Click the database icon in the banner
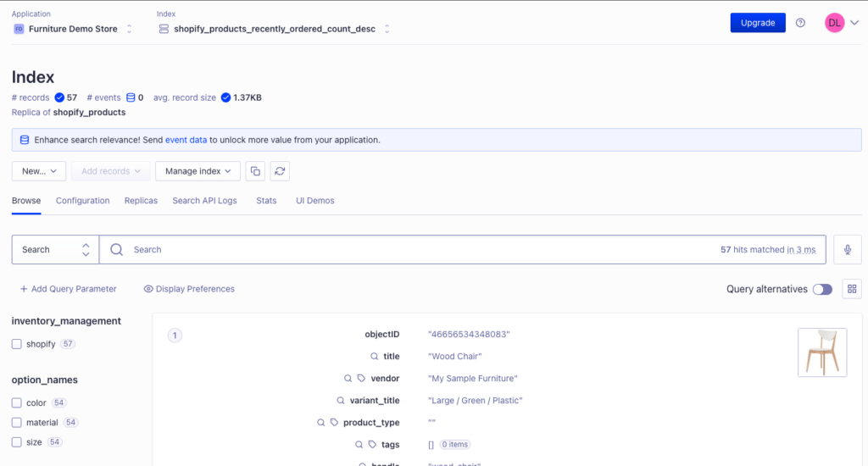868x466 pixels. [x=25, y=140]
